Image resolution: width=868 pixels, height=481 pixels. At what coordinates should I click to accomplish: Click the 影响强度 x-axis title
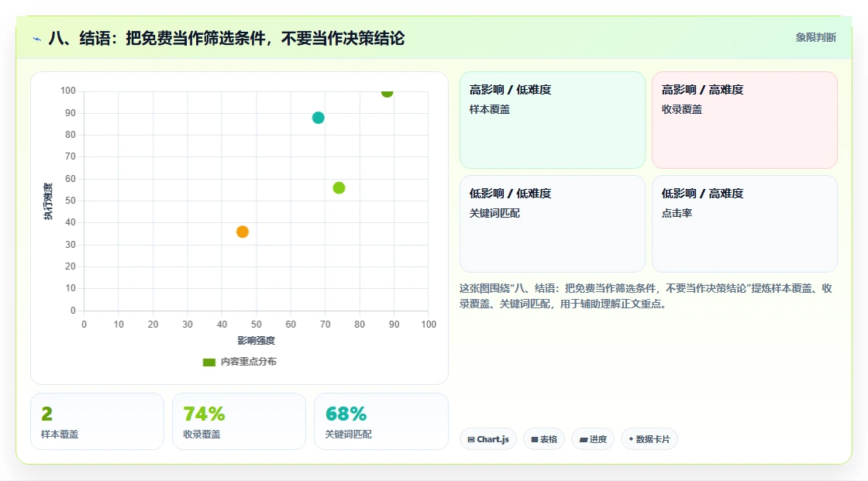(257, 340)
